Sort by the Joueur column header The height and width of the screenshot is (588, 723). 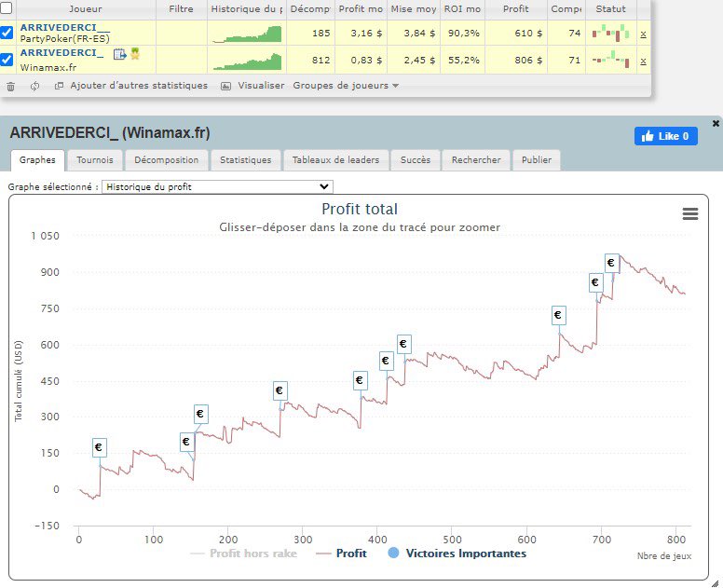(86, 8)
